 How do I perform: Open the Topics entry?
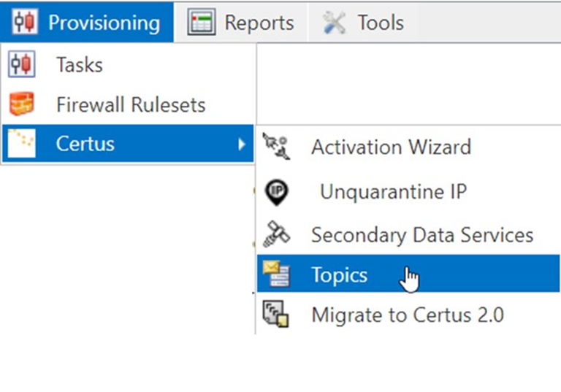(339, 275)
